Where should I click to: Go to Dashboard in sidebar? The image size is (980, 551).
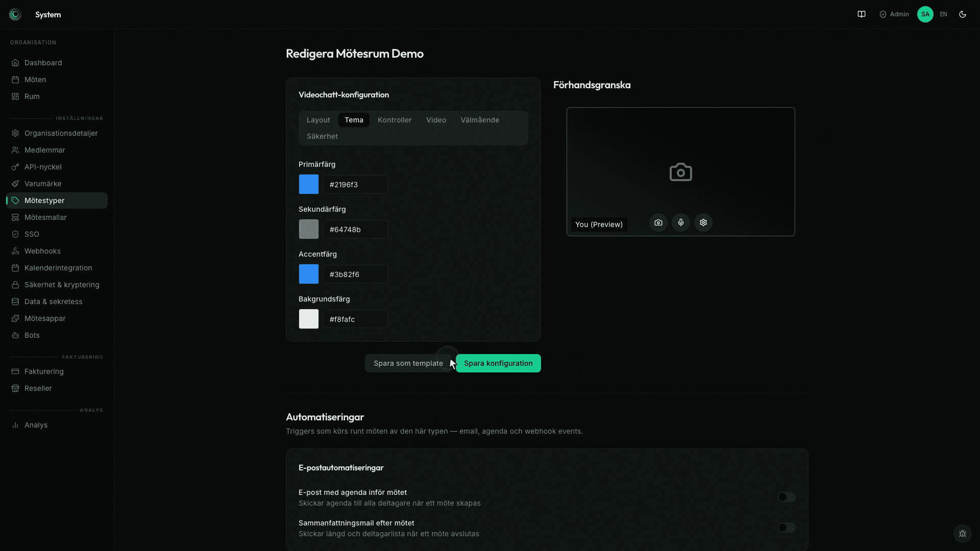(x=57, y=63)
